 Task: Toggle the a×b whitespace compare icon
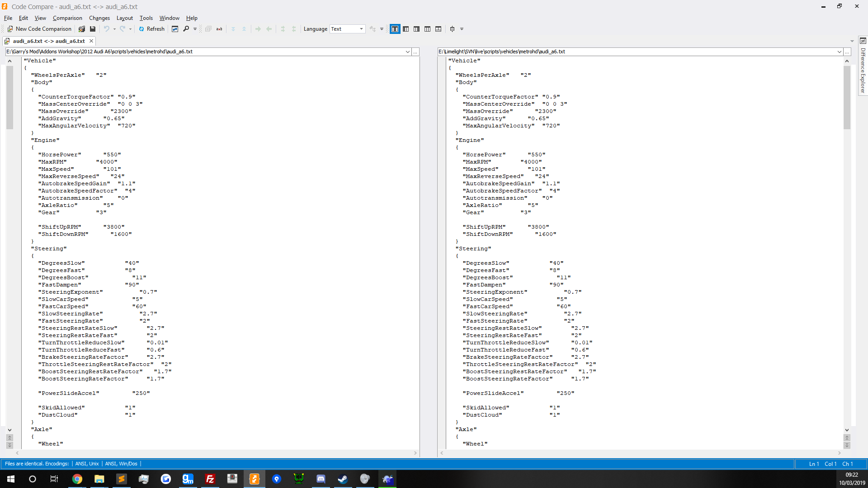click(219, 29)
